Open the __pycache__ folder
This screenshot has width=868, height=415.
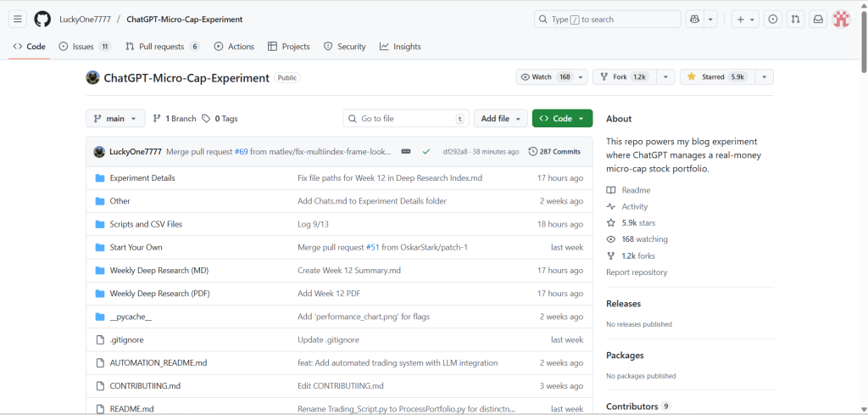click(x=131, y=317)
